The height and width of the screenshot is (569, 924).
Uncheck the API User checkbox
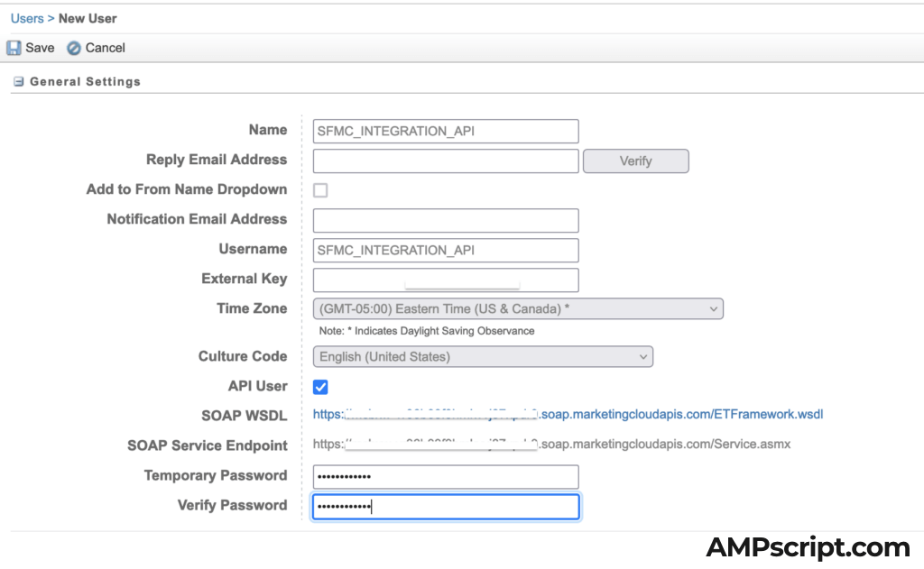click(x=320, y=387)
